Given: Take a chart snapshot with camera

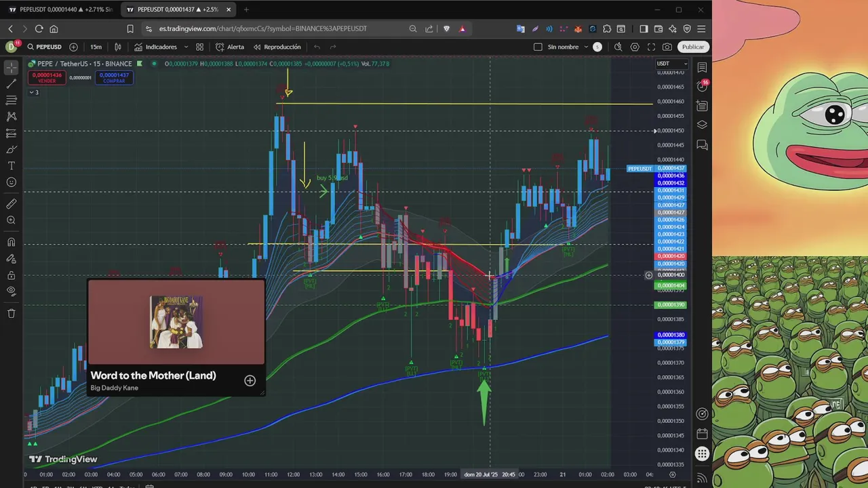Looking at the screenshot, I should tap(667, 47).
